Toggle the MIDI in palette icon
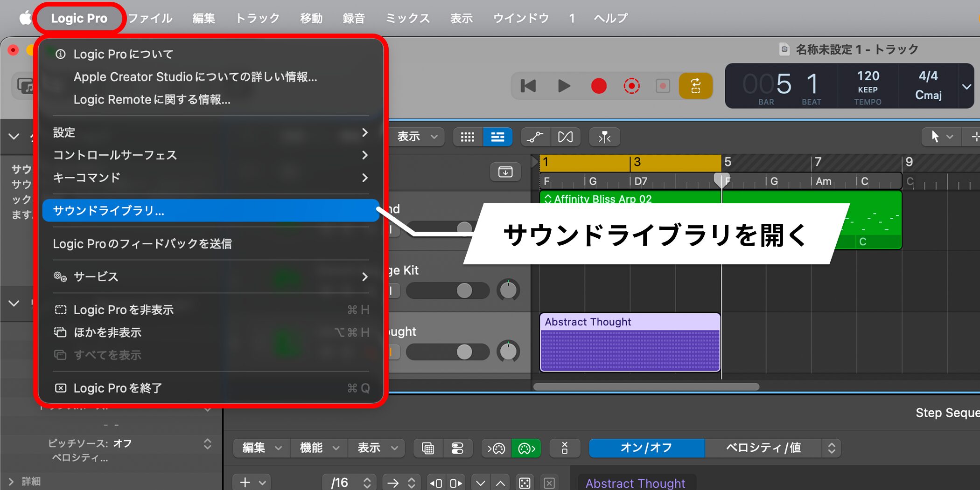Image resolution: width=980 pixels, height=490 pixels. coord(497,449)
